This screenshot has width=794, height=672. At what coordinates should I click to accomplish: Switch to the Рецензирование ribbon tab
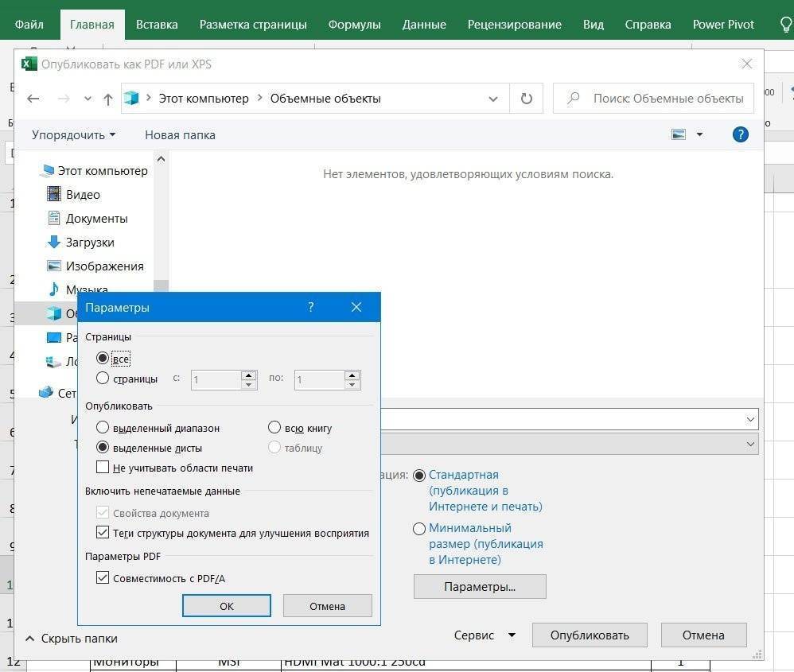(x=514, y=24)
